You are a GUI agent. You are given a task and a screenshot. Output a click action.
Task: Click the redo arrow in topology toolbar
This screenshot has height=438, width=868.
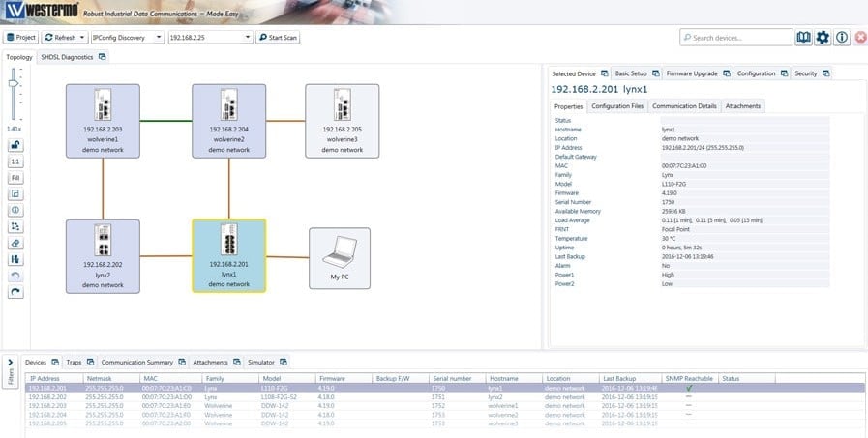[x=15, y=292]
